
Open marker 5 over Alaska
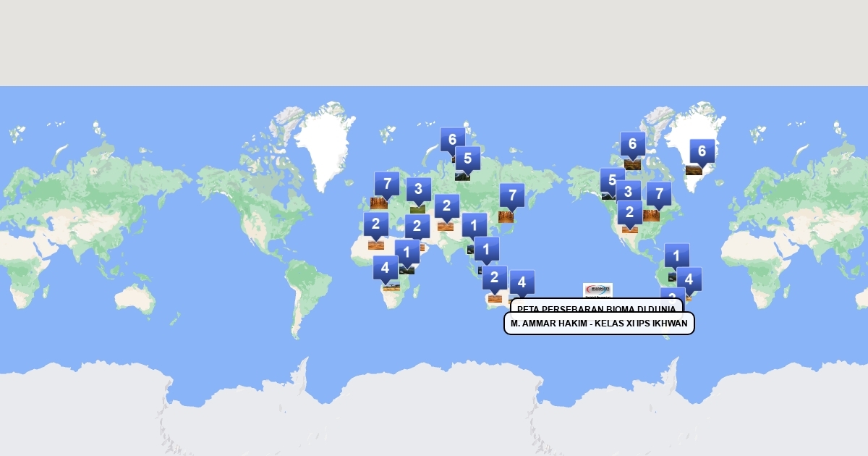coord(611,180)
